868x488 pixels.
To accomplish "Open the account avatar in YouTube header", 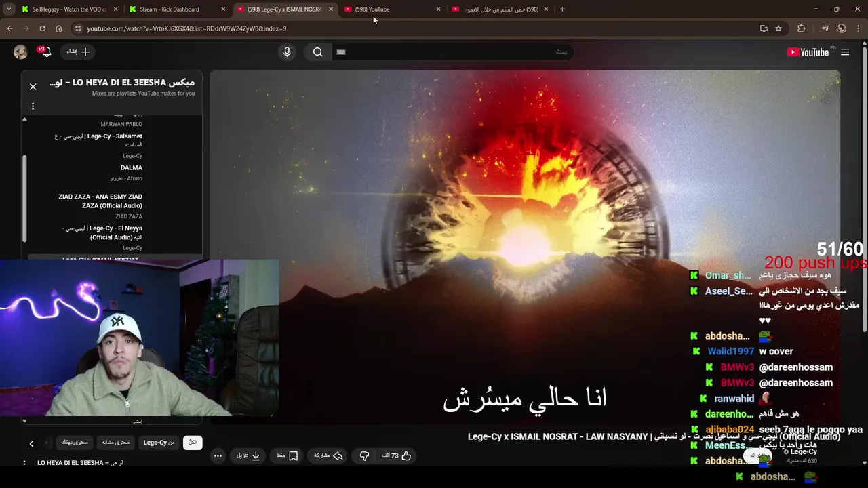I will click(20, 52).
